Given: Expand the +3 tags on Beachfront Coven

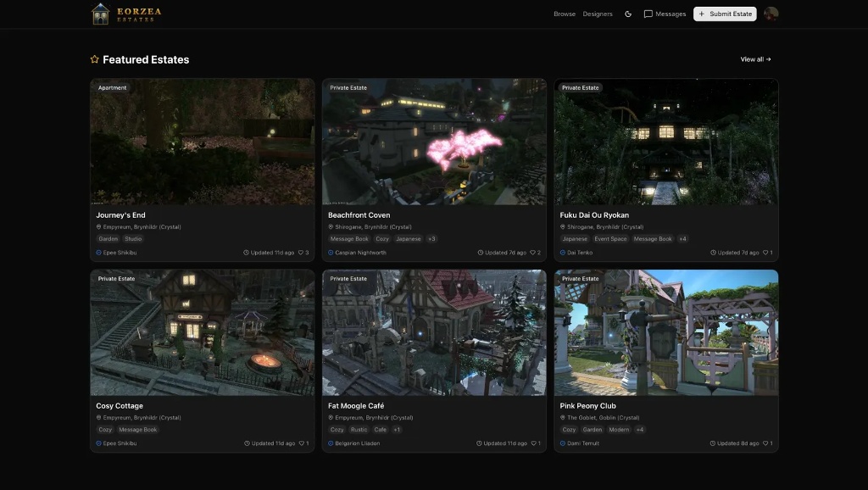Looking at the screenshot, I should [431, 239].
